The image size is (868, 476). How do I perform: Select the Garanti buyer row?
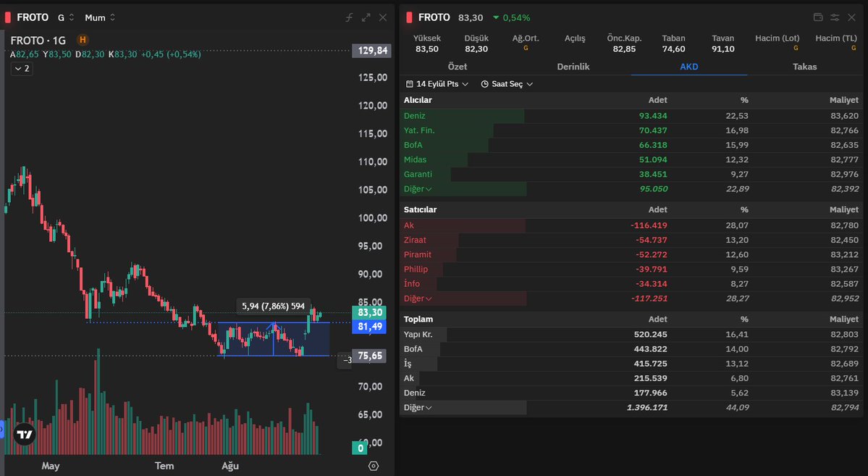(631, 174)
